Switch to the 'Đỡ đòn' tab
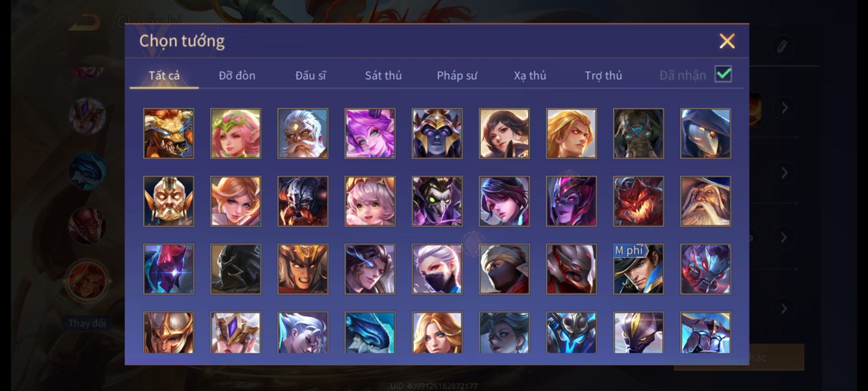 [237, 75]
